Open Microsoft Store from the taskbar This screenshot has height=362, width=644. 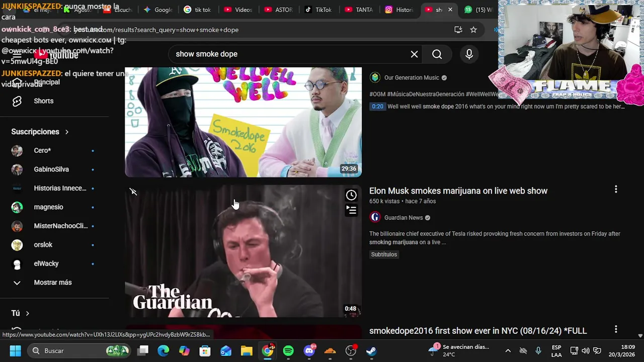click(x=205, y=350)
